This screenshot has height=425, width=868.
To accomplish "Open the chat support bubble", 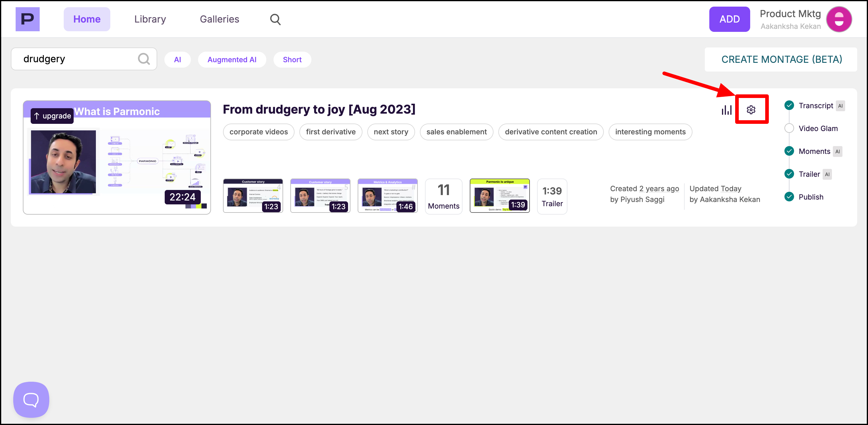I will pos(31,399).
